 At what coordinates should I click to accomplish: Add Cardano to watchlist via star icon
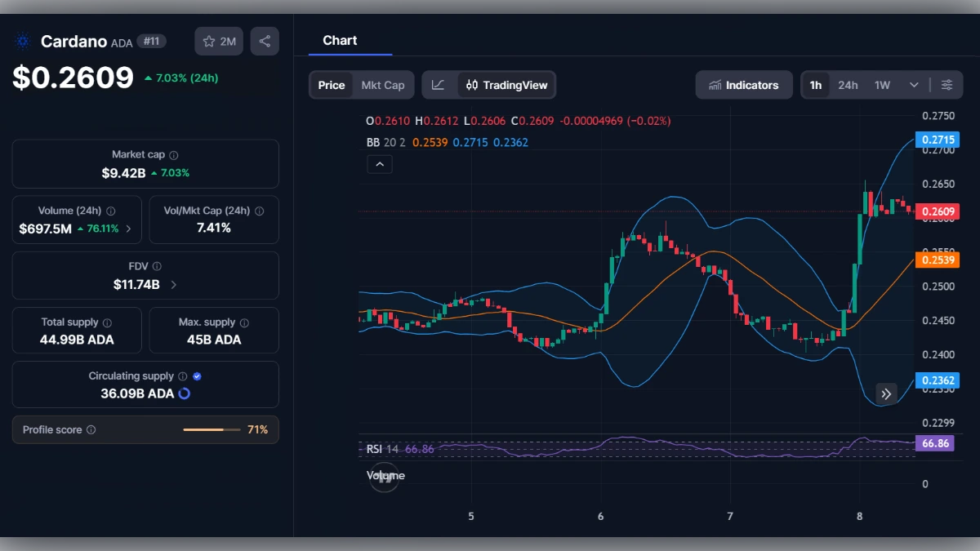pos(211,41)
